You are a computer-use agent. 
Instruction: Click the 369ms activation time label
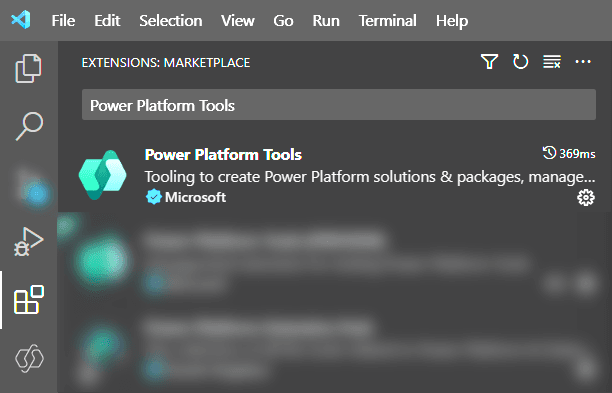577,154
